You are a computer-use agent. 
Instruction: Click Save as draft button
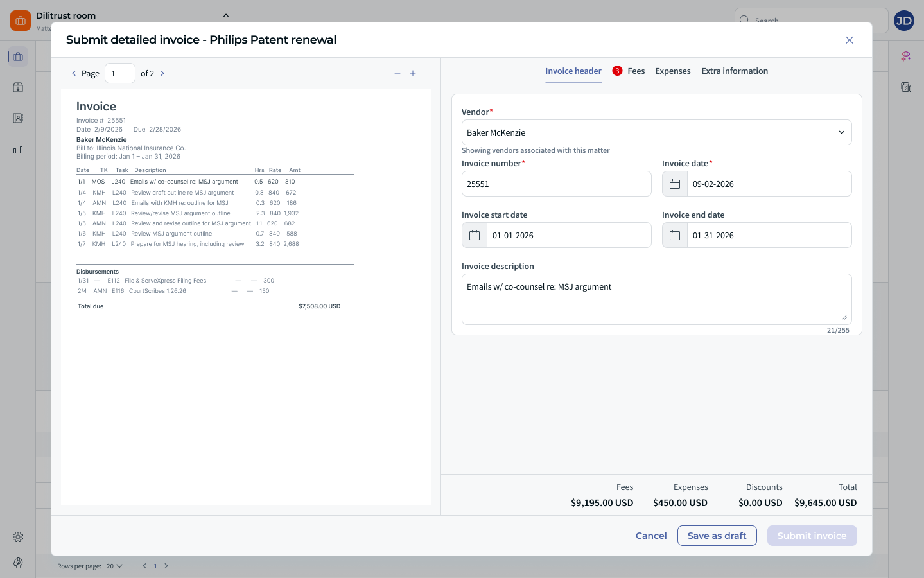click(717, 536)
